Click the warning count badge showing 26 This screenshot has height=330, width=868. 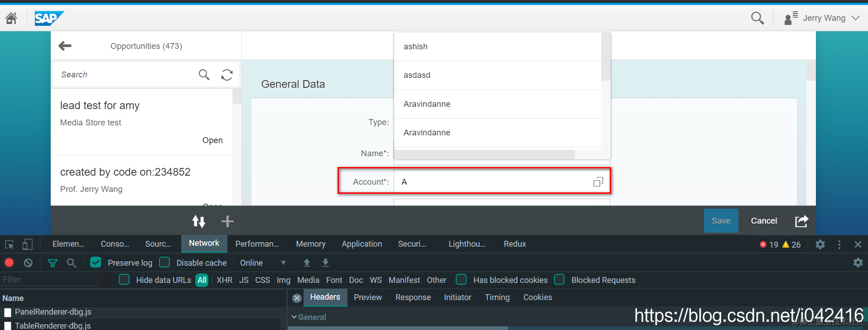791,244
